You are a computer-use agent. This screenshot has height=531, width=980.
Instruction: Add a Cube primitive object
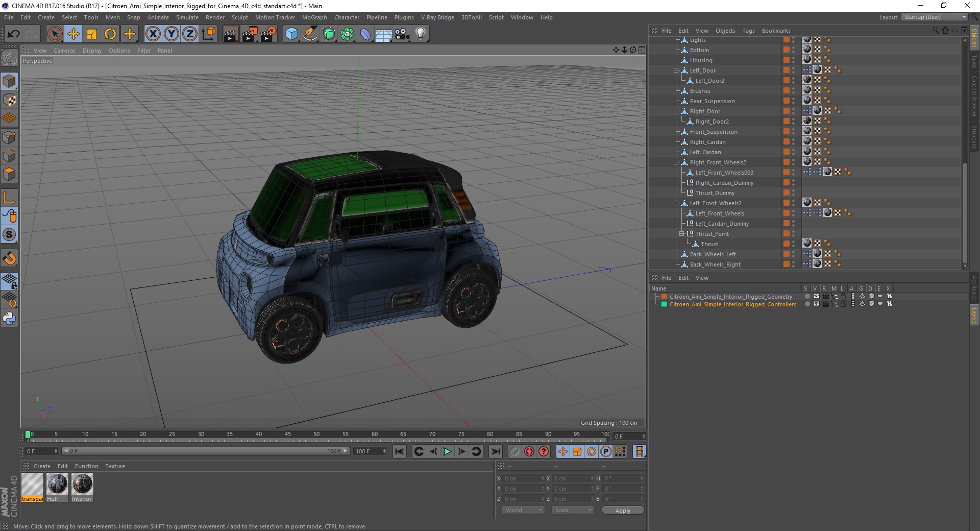[x=291, y=34]
